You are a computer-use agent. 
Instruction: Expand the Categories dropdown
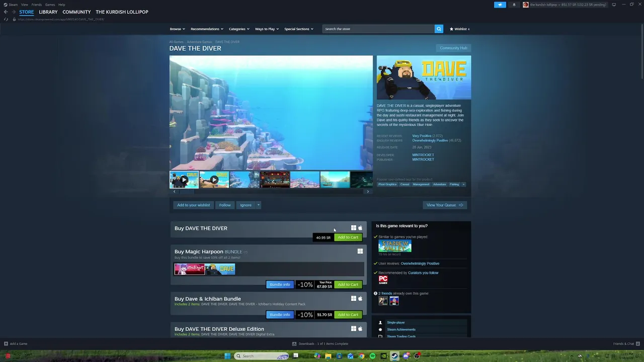[x=238, y=29]
